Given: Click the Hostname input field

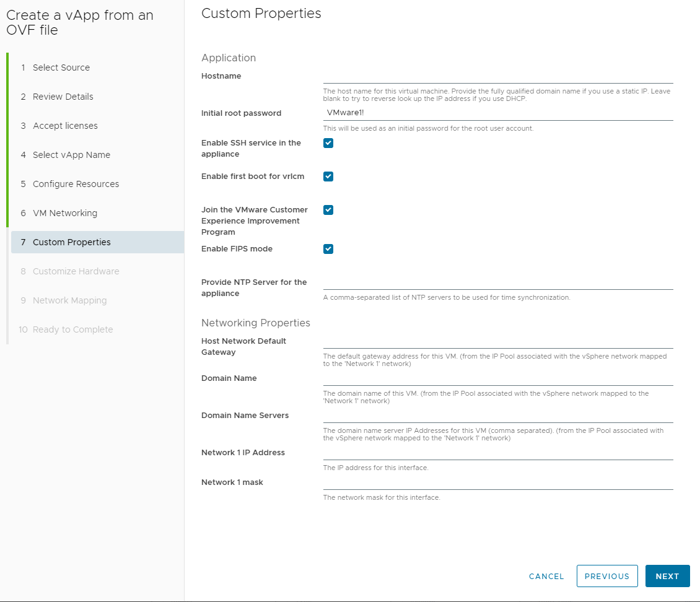Looking at the screenshot, I should click(x=496, y=77).
